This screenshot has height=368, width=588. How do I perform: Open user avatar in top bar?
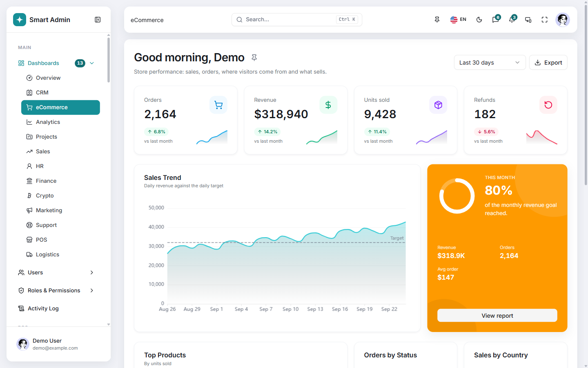563,20
